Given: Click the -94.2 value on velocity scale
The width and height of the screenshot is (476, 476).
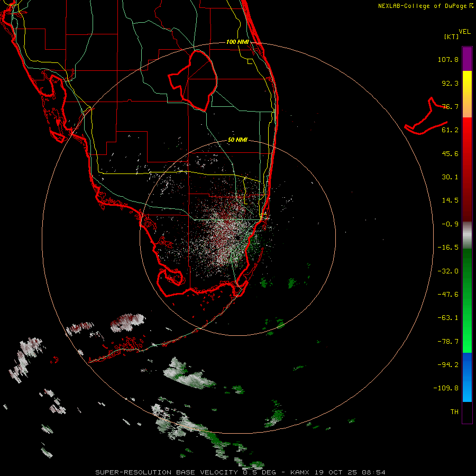Looking at the screenshot, I should (x=448, y=365).
